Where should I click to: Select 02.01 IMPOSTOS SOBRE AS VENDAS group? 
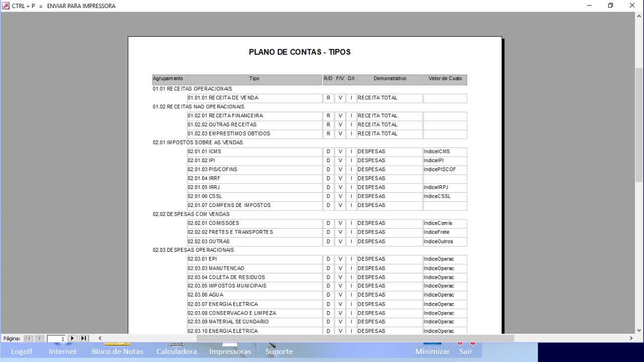(198, 142)
